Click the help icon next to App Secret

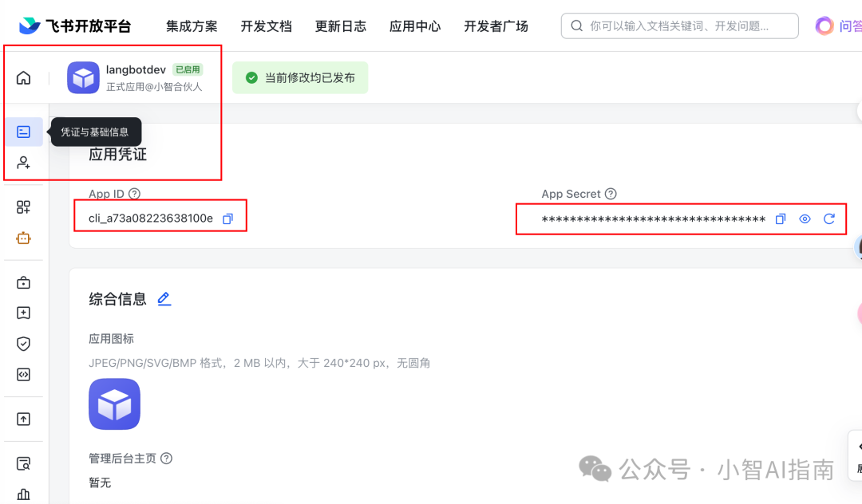(x=611, y=194)
